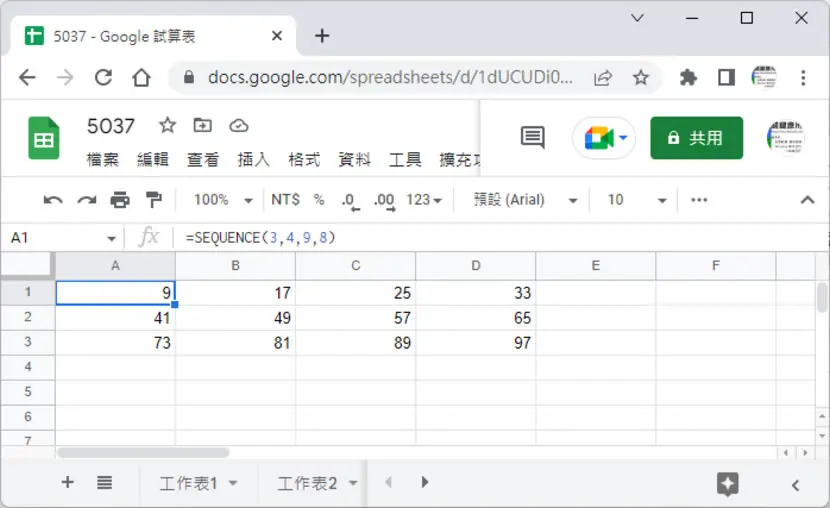Expand the Arial font dropdown

tap(525, 200)
